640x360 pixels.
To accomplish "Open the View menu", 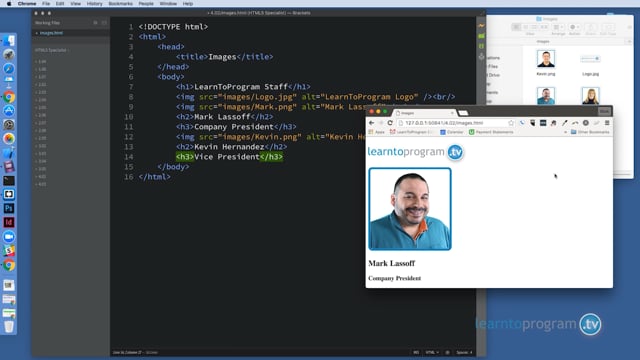I will (76, 4).
